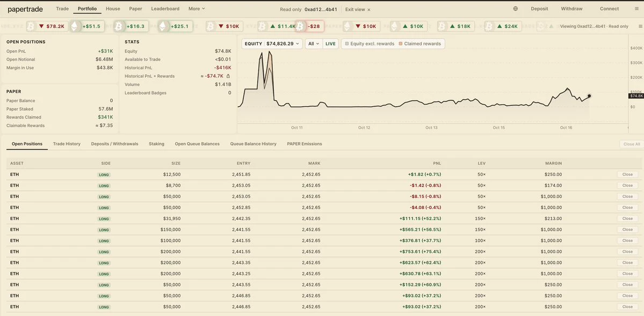Open the red Bitcoin ticker showing -$28
Screen dimensions: 644x316
[310, 26]
